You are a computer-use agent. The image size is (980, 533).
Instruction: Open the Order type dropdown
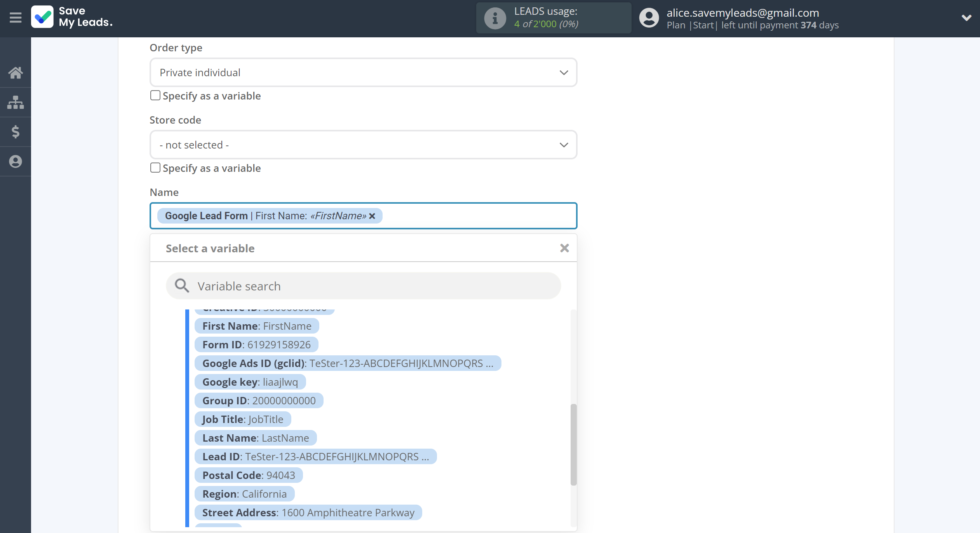coord(363,72)
